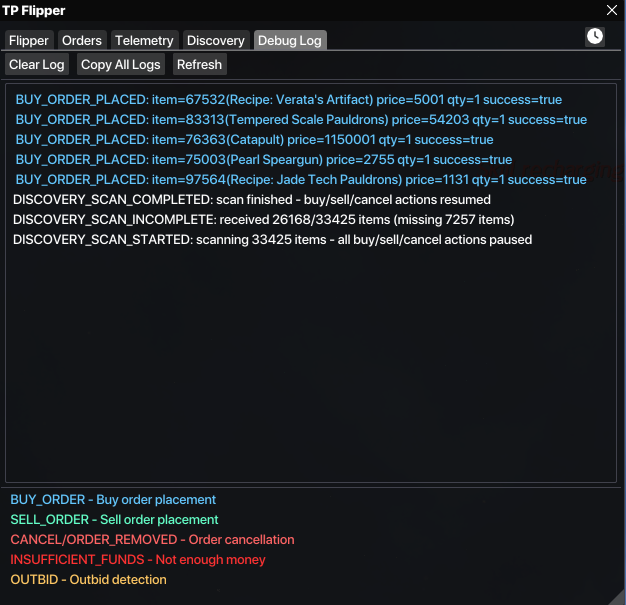Screen dimensions: 626x605
Task: Click the OUTBID legend label
Action: (88, 580)
